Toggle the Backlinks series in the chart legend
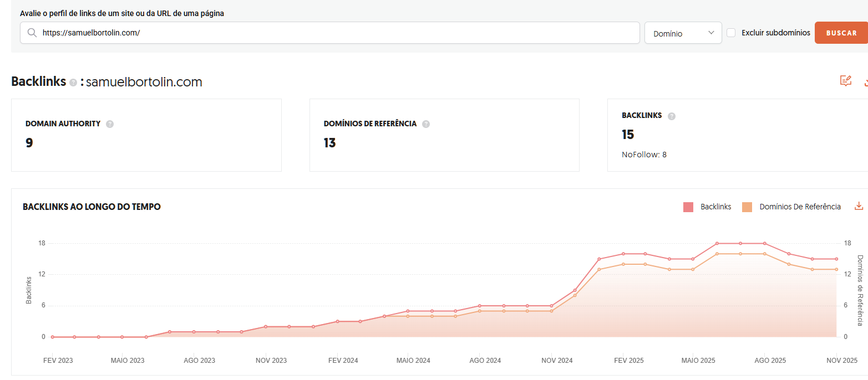The width and height of the screenshot is (868, 380). click(715, 206)
